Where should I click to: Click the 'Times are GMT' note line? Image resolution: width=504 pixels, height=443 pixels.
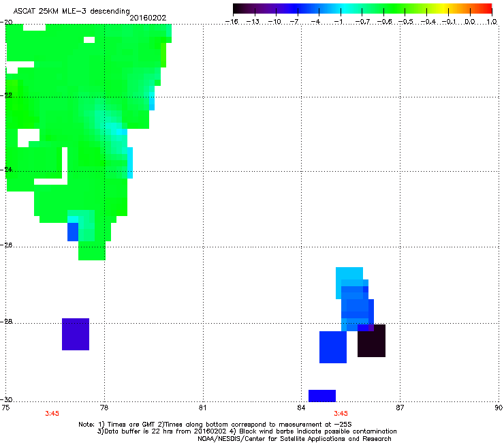click(x=215, y=425)
